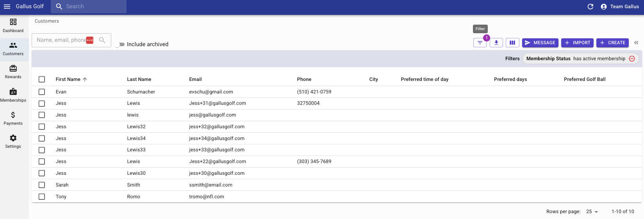Click the MESSAGE button
The image size is (644, 219).
click(540, 43)
